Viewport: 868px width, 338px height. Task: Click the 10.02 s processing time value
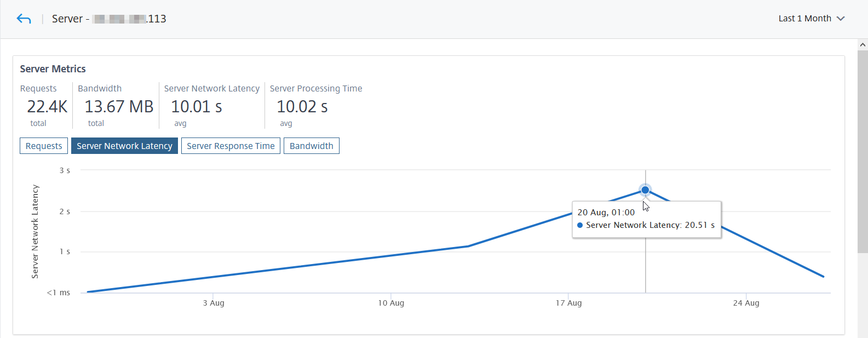tap(302, 106)
